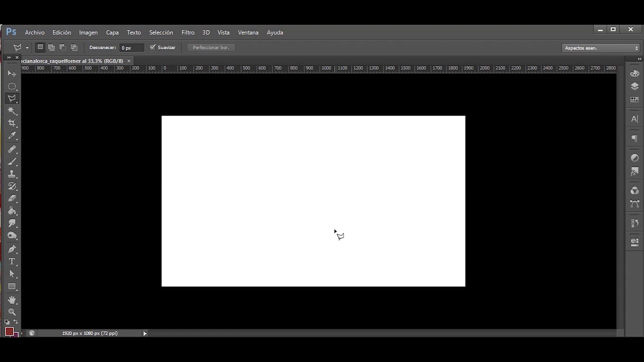Select the Healing Brush tool
Image resolution: width=644 pixels, height=362 pixels.
12,149
